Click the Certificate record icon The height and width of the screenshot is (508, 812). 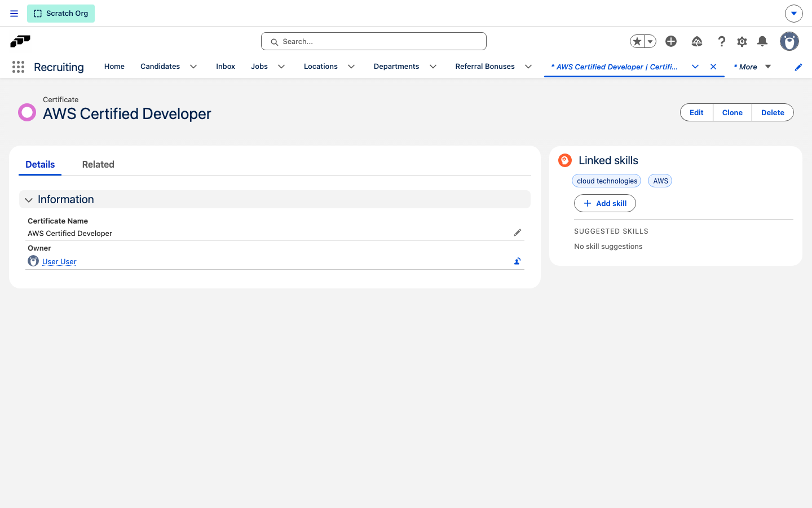point(27,112)
